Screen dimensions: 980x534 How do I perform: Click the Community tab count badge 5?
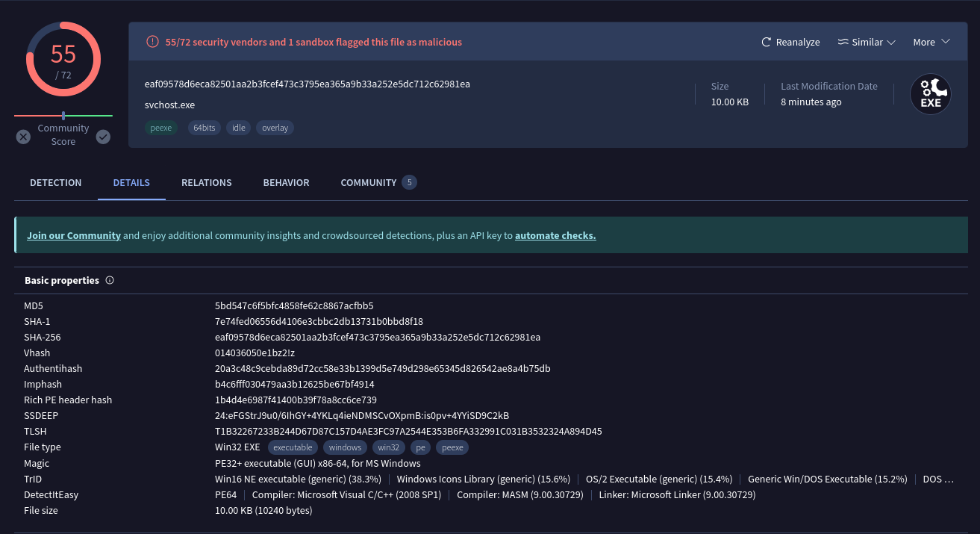(409, 182)
